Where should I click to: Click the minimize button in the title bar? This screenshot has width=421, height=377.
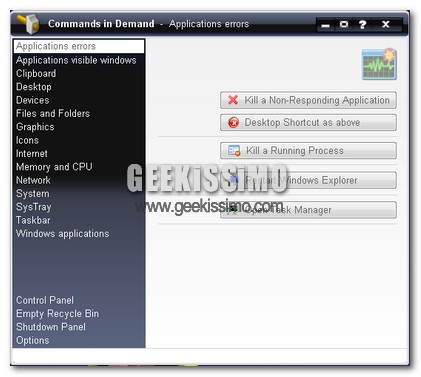325,25
